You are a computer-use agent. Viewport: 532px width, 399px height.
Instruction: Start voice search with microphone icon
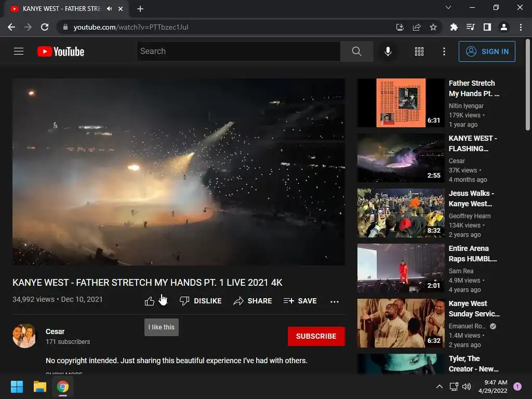point(388,51)
